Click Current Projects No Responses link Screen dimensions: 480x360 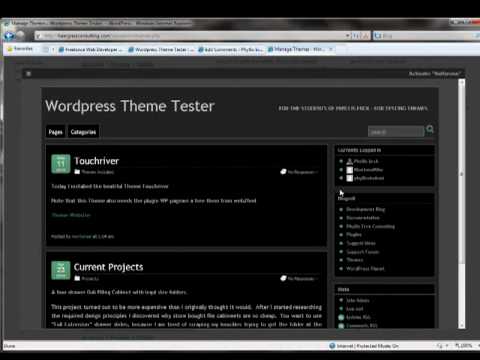pos(299,278)
